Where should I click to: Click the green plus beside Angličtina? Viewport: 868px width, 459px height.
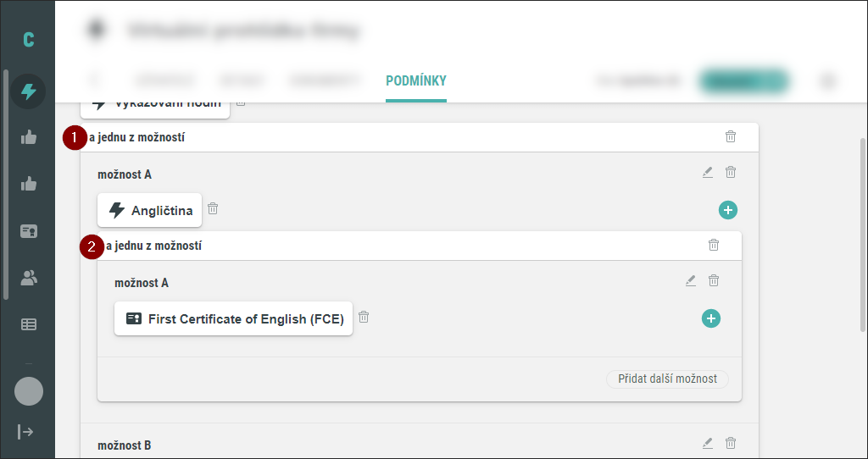click(x=728, y=210)
